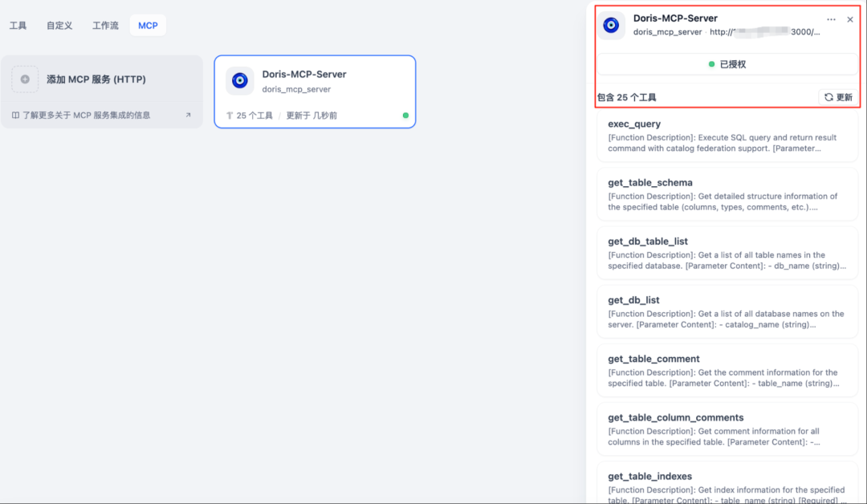Screen dimensions: 867x504
Task: Click the green status dot on server card
Action: tap(405, 116)
